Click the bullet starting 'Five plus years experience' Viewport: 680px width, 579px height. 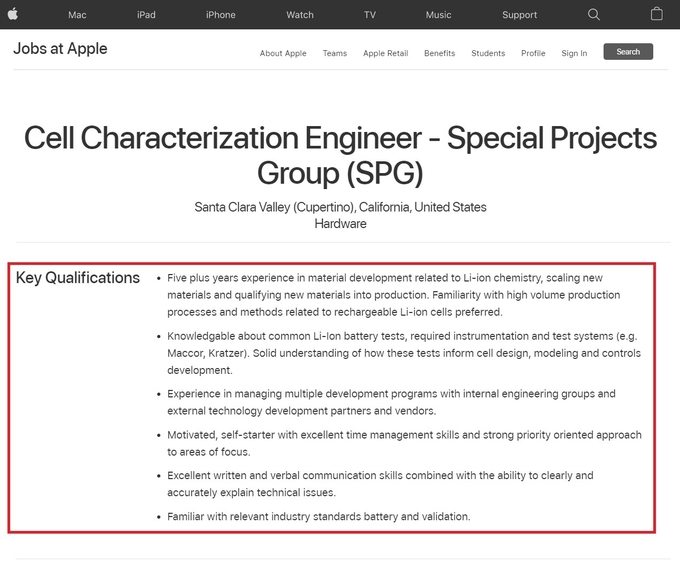pos(394,295)
